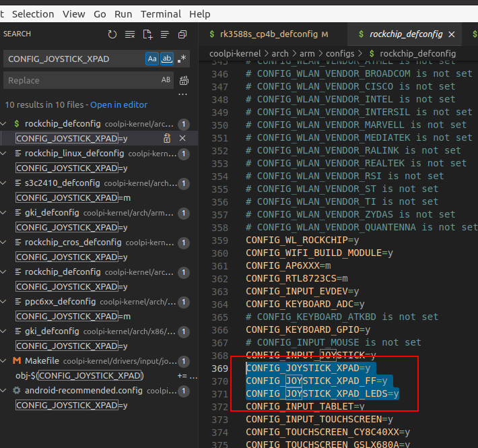Click rockchip_defconfig dollar file icon in results
The image size is (478, 448).
tap(17, 123)
